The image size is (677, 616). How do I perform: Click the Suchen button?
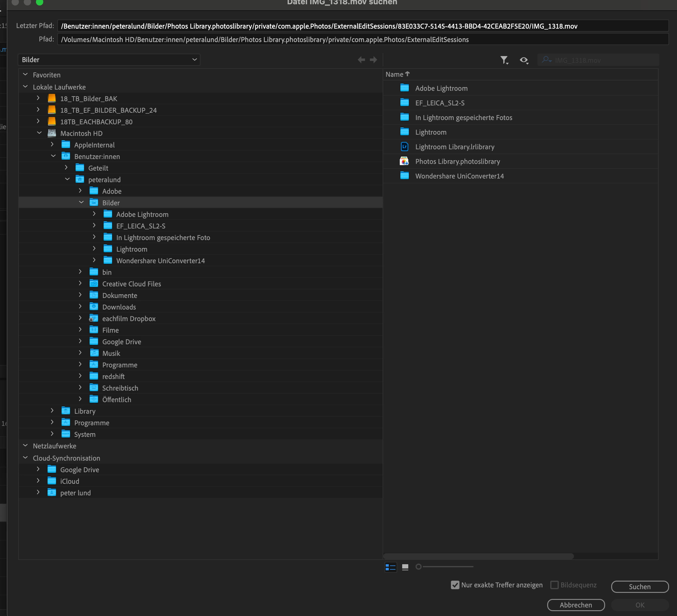tap(640, 587)
